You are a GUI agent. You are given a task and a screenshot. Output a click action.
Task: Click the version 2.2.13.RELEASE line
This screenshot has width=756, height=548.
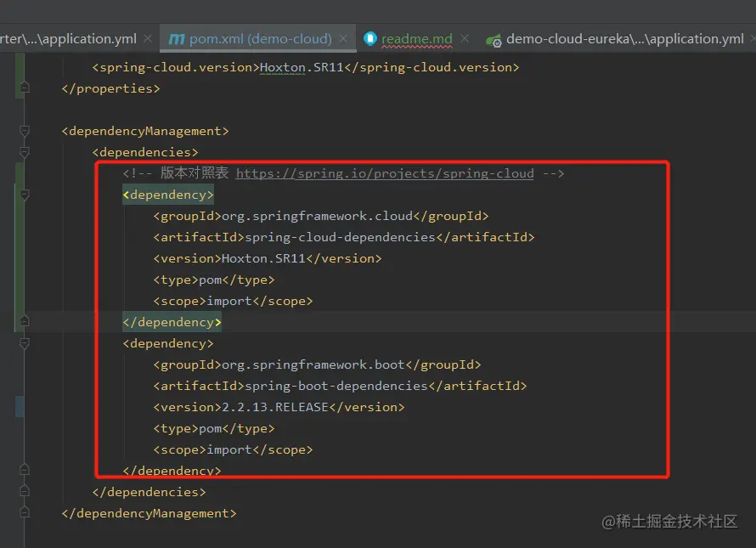pos(279,407)
